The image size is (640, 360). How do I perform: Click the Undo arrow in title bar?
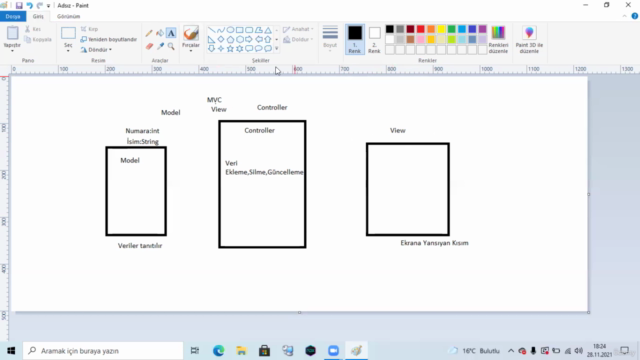[29, 5]
